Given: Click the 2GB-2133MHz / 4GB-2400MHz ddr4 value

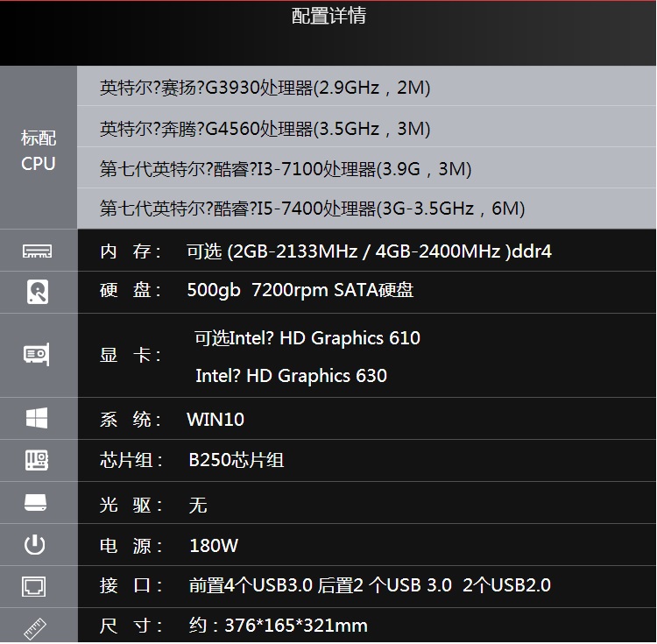Looking at the screenshot, I should click(x=369, y=251).
